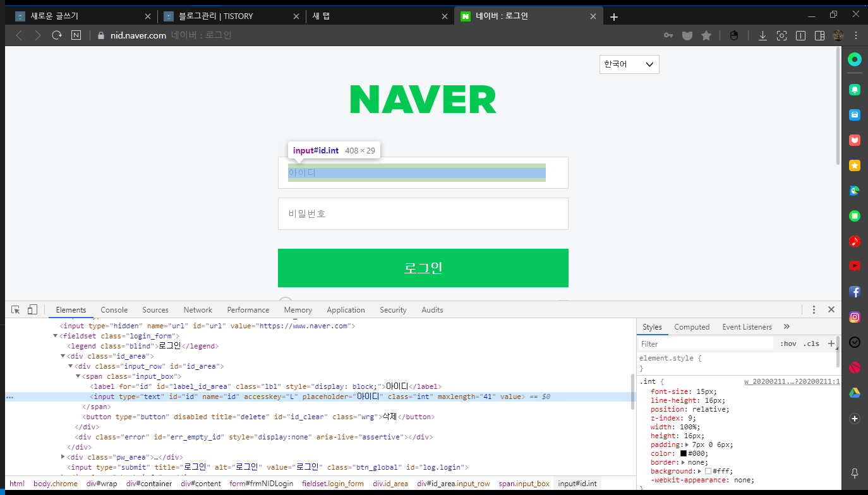This screenshot has width=868, height=495.
Task: Collapse the div class id_area node
Action: coord(63,356)
